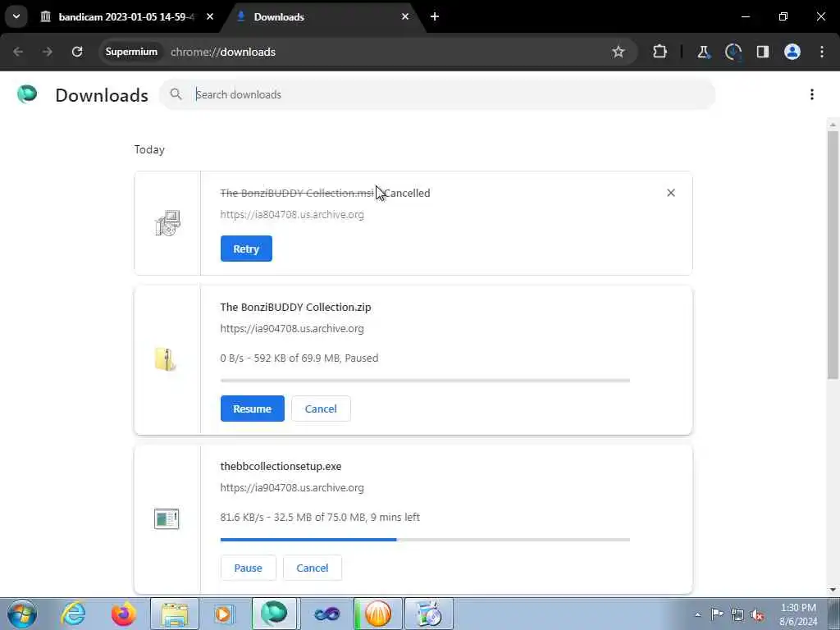Screen dimensions: 840x630
Task: Click the exe setup file icon
Action: pos(167,518)
